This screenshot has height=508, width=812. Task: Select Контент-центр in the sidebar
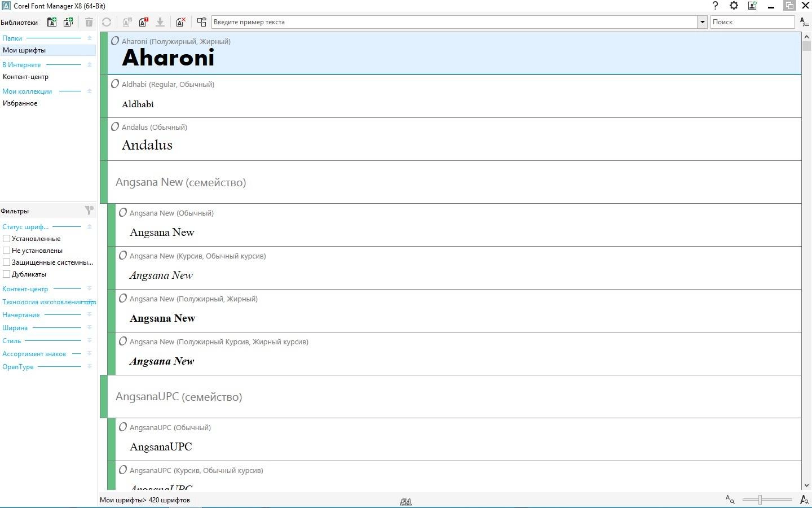[25, 77]
